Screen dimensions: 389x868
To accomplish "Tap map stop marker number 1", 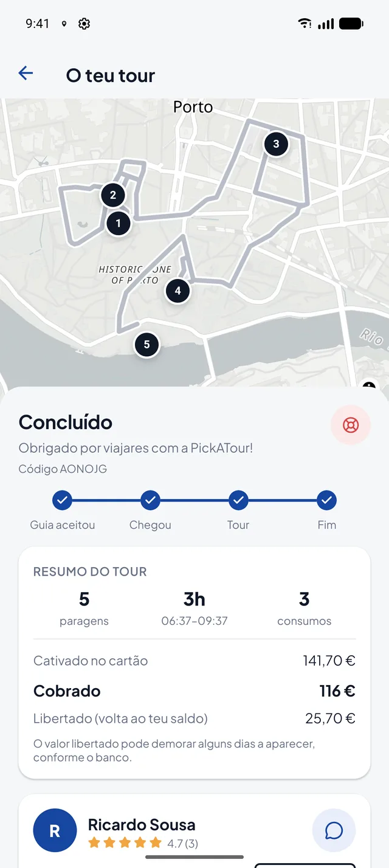I will [118, 223].
